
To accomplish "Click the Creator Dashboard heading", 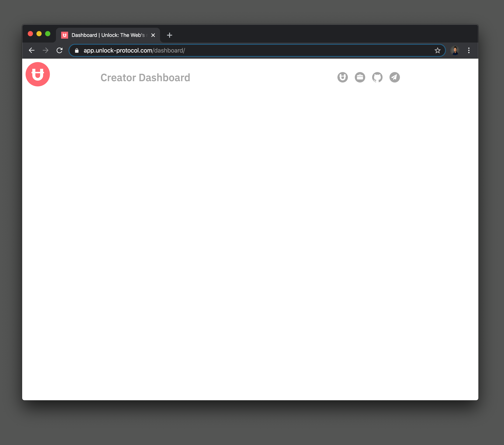I will (x=145, y=78).
